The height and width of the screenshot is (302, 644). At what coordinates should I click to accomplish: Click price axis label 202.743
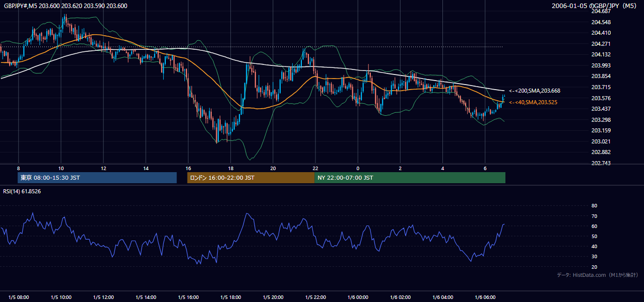[601, 164]
